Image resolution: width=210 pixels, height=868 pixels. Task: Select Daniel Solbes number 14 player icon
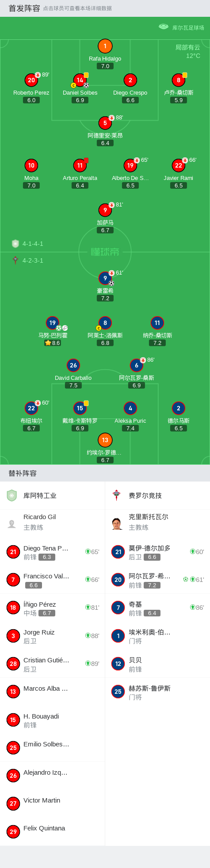click(x=80, y=80)
